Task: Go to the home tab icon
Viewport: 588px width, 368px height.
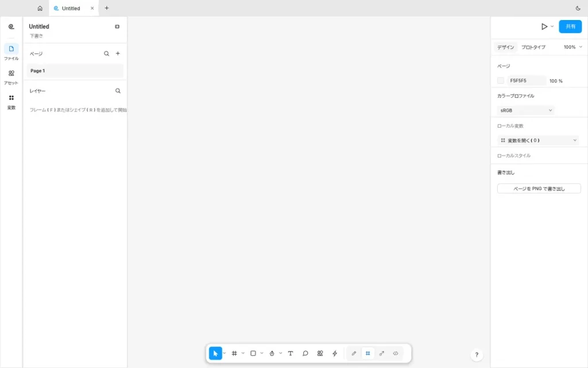Action: (40, 8)
